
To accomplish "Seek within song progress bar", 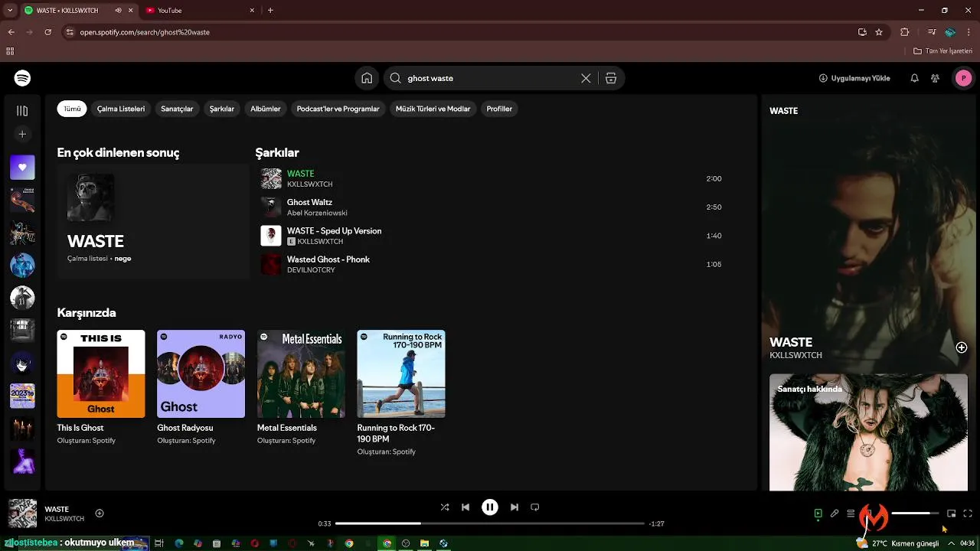I will click(x=490, y=523).
